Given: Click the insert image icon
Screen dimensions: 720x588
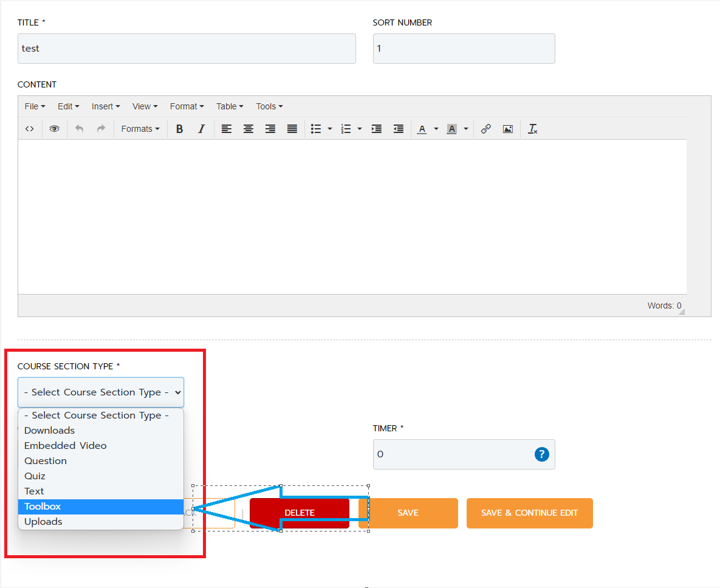Looking at the screenshot, I should point(507,128).
